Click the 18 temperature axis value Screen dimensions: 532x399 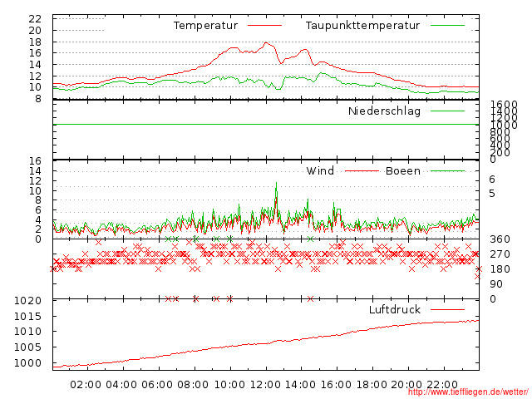[35, 42]
